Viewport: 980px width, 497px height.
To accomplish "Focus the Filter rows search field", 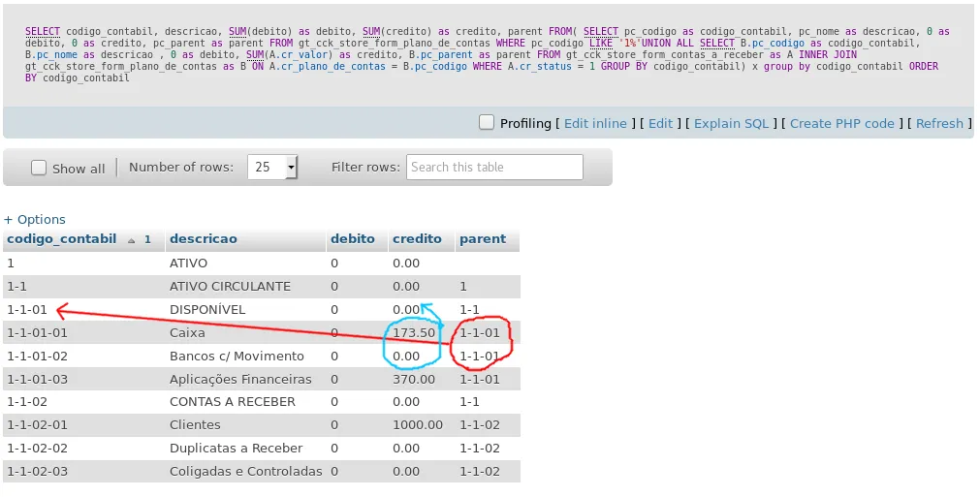I will tap(494, 167).
